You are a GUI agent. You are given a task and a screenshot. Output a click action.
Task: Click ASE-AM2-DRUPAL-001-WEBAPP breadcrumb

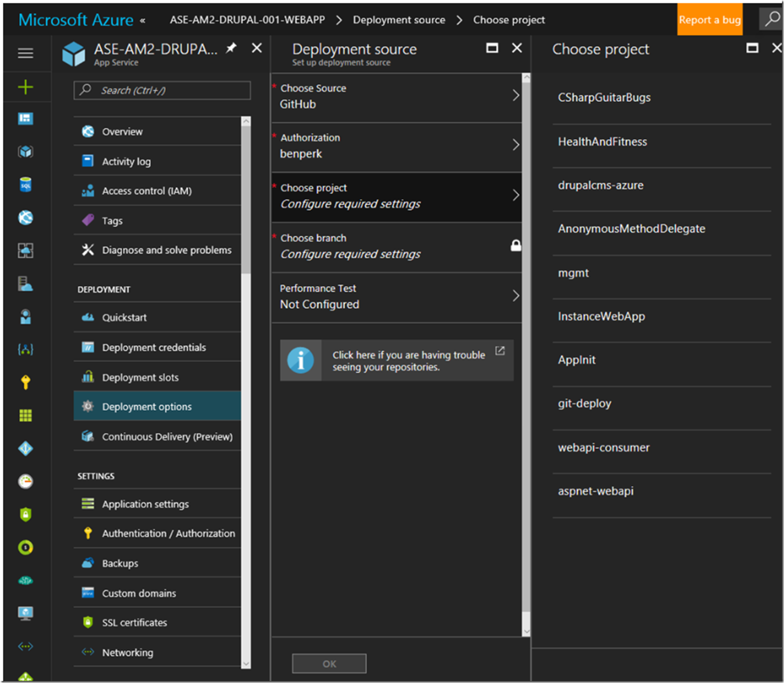point(247,20)
